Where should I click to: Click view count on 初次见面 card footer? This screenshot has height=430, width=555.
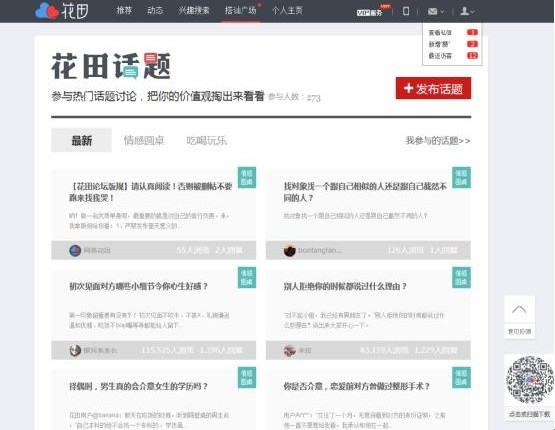click(x=167, y=350)
